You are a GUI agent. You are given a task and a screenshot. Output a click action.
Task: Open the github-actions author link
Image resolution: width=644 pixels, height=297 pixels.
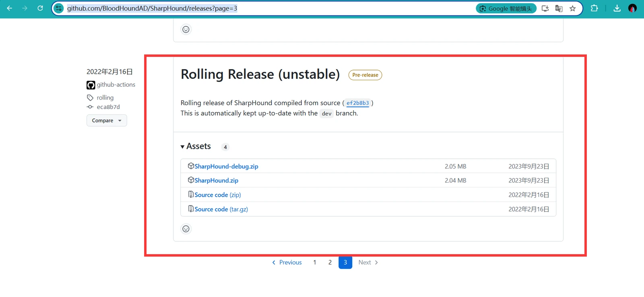[116, 85]
